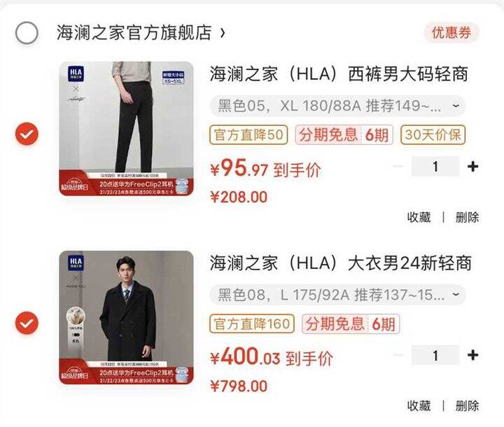Open the black coat product thumbnail

[x=126, y=318]
